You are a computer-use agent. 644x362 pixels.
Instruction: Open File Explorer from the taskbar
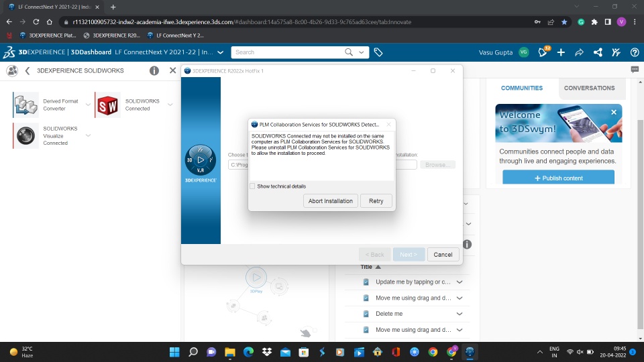click(x=230, y=352)
